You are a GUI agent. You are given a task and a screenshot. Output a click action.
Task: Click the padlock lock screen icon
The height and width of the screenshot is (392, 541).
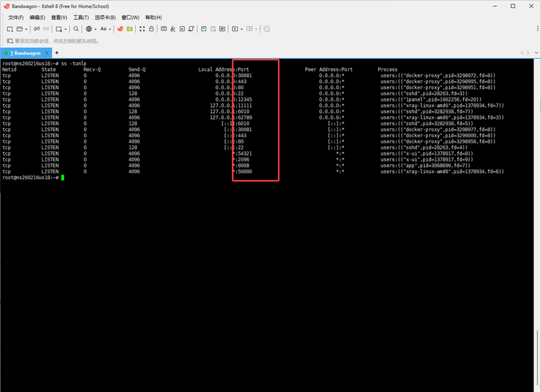pos(151,29)
